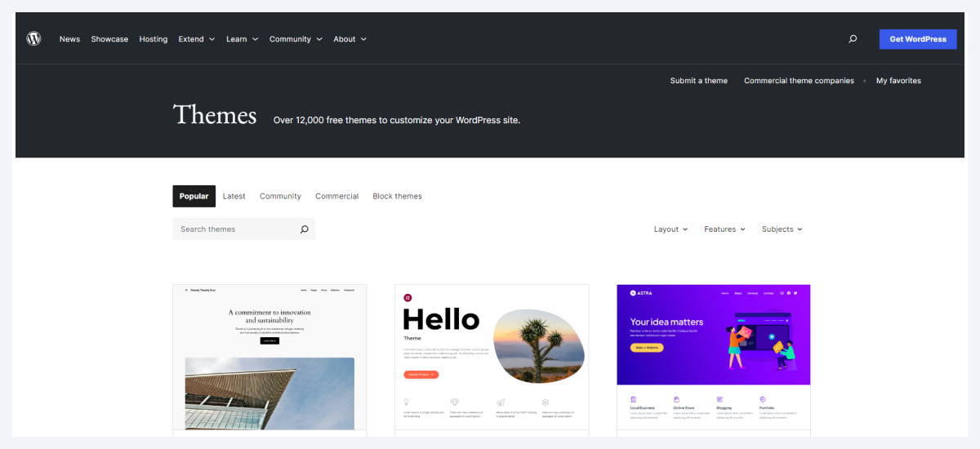
Task: Go to the Hosting page
Action: tap(153, 39)
